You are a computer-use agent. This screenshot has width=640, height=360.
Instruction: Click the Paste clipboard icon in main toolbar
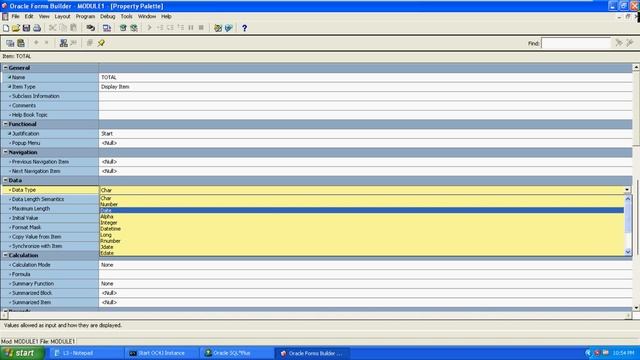coord(73,28)
